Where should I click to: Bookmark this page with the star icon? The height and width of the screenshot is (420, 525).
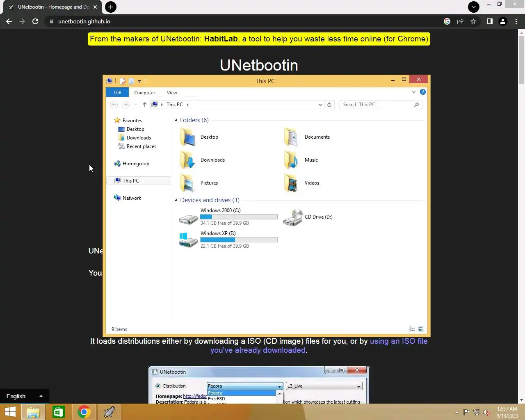tap(473, 21)
